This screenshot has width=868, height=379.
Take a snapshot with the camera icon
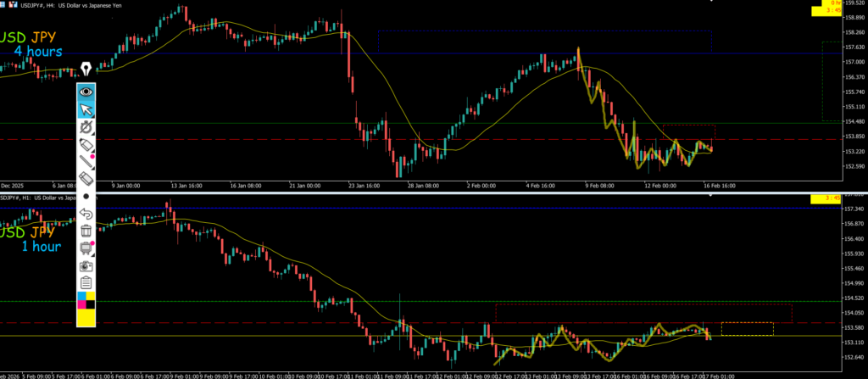pyautogui.click(x=86, y=265)
